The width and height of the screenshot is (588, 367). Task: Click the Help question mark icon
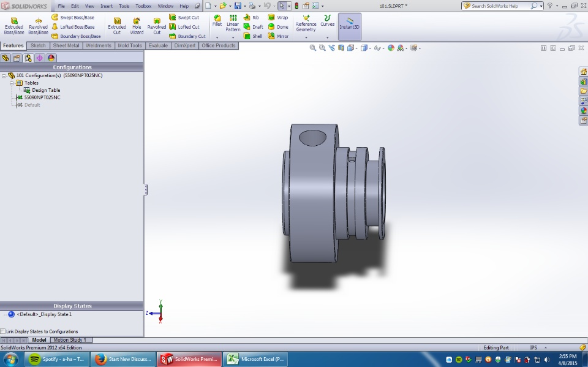(550, 6)
